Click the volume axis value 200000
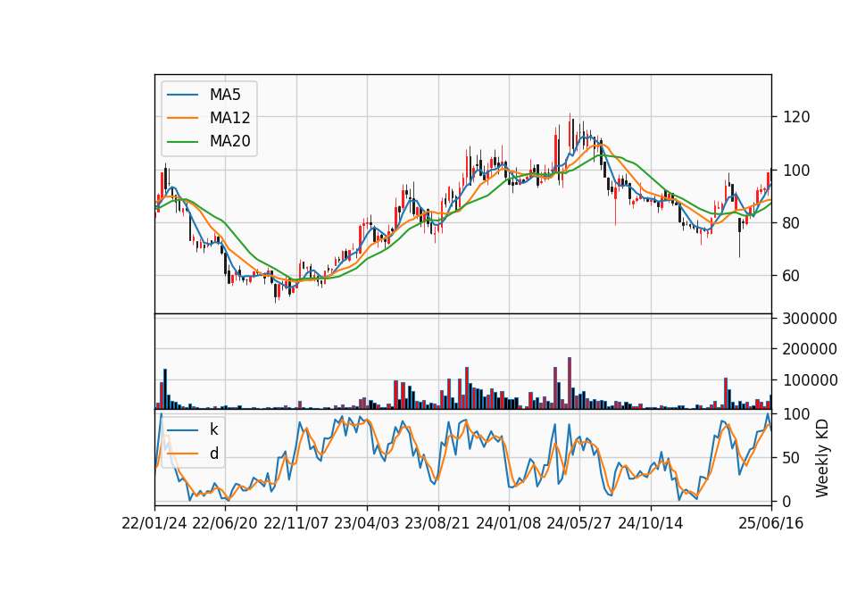This screenshot has width=857, height=616. point(810,349)
